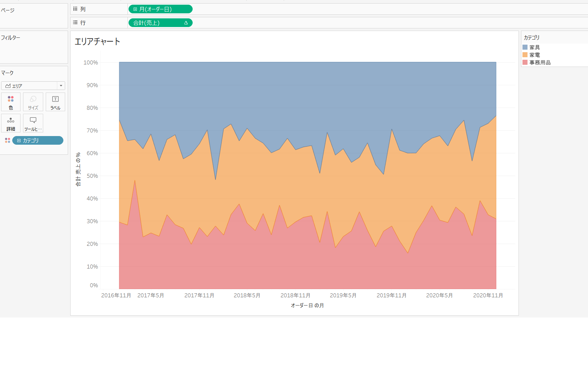588x379 pixels.
Task: Select the 事務用品 legend label
Action: 540,63
